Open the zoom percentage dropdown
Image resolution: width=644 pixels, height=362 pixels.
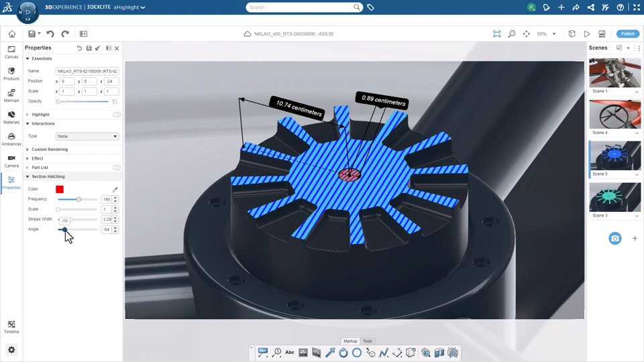tap(554, 34)
